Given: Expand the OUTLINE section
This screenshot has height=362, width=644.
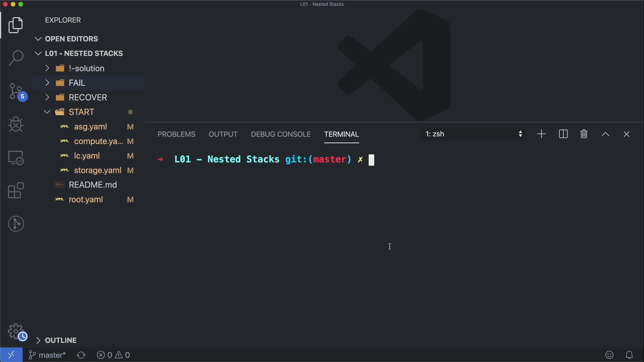Looking at the screenshot, I should (x=60, y=340).
